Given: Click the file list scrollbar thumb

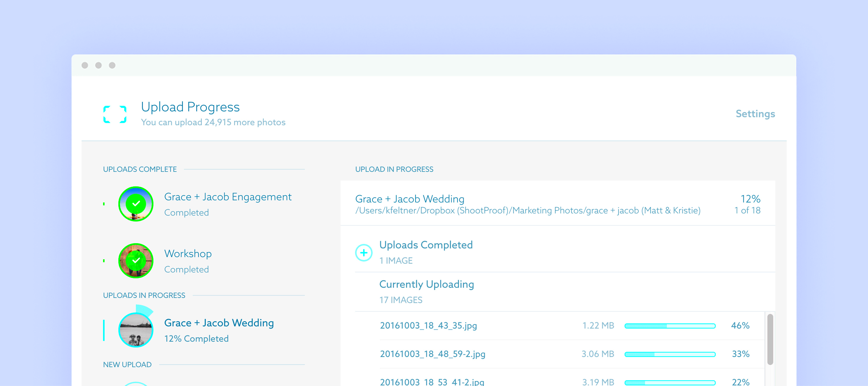Looking at the screenshot, I should tap(770, 339).
